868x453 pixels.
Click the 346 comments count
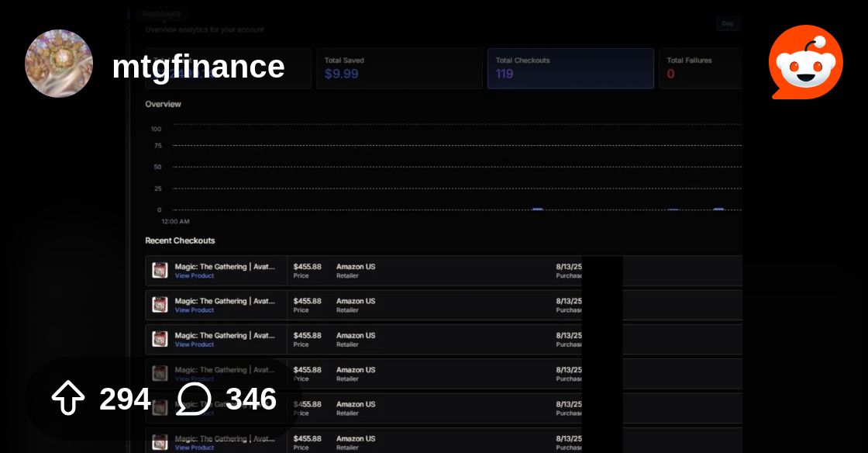[x=251, y=399]
